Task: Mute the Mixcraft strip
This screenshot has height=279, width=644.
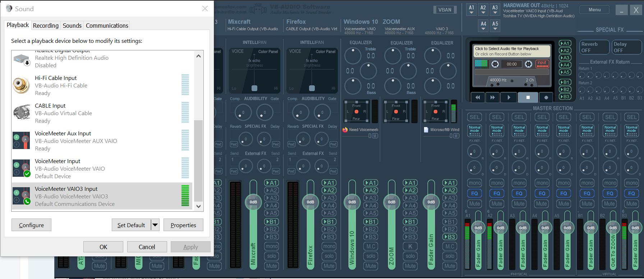Action: tap(272, 266)
